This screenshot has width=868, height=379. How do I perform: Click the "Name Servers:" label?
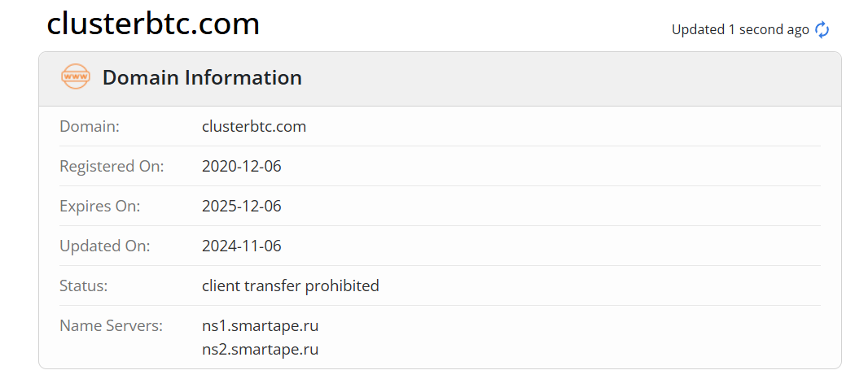[x=112, y=326]
